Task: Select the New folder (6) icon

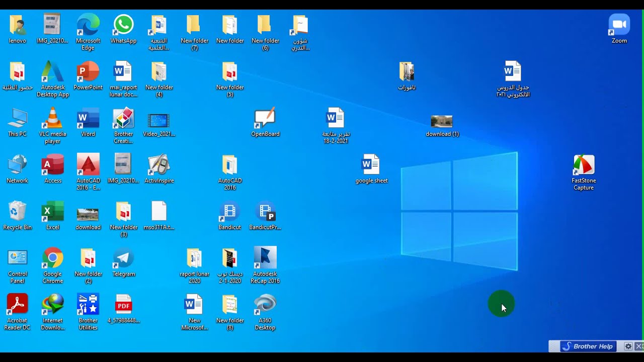Action: pos(265,32)
